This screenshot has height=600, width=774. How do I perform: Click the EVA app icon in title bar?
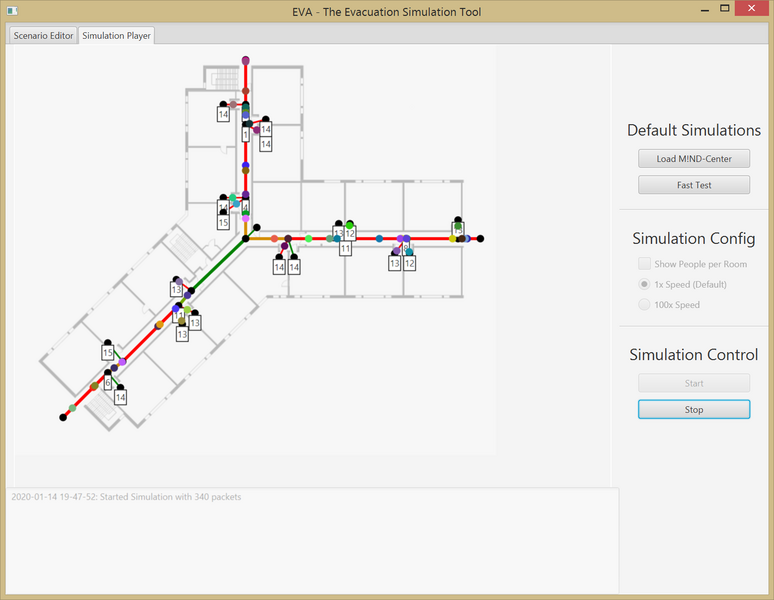[x=12, y=11]
